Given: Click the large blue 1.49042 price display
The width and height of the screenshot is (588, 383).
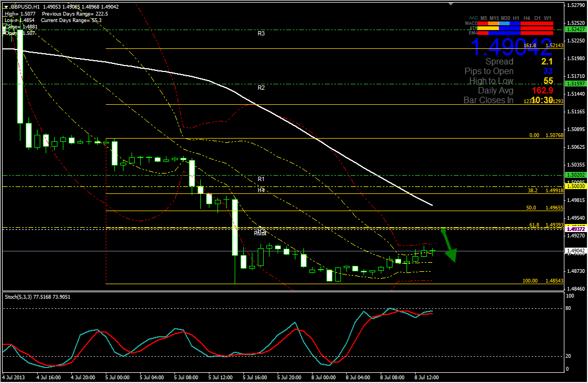Looking at the screenshot, I should coord(512,47).
